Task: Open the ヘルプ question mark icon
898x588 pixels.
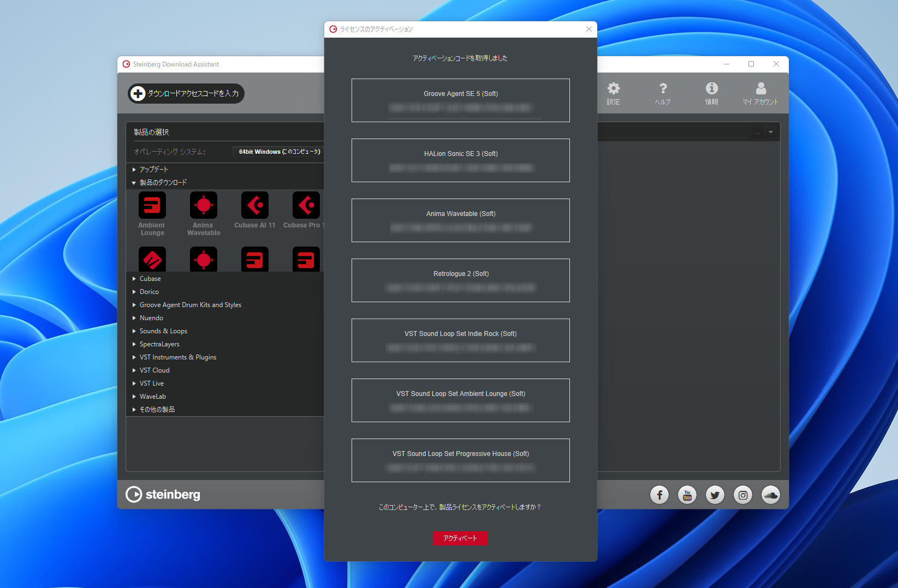Action: point(663,93)
